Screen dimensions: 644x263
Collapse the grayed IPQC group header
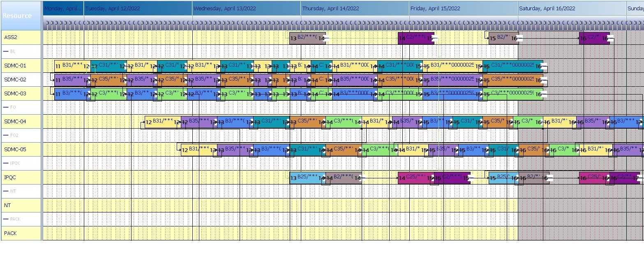tap(6, 164)
